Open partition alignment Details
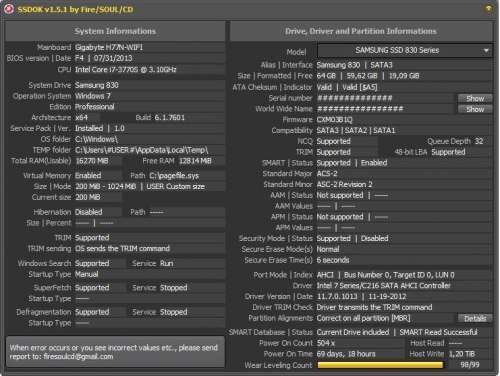The image size is (500, 376). 475,318
